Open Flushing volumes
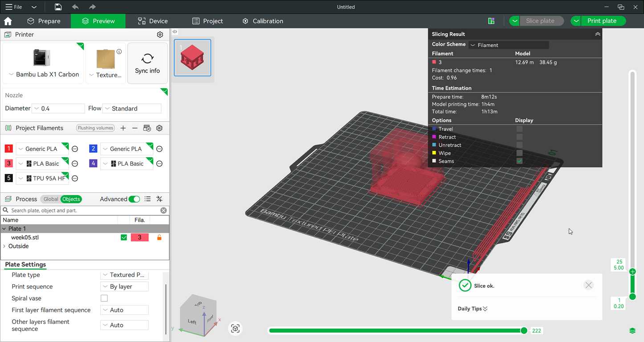This screenshot has width=644, height=342. [x=95, y=128]
